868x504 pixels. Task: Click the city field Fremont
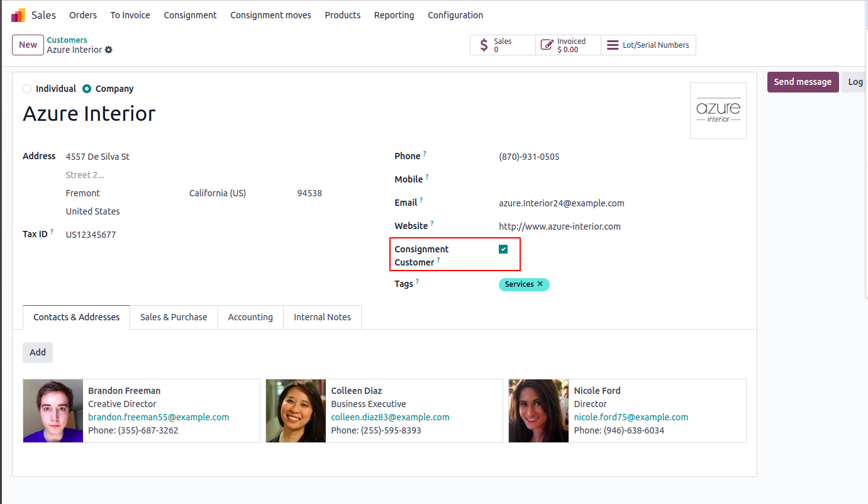point(124,193)
